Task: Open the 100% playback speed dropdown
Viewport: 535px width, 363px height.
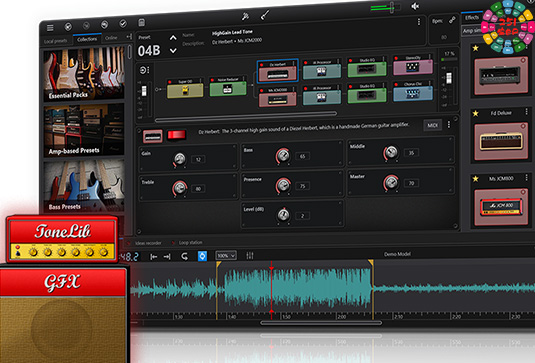Action: pyautogui.click(x=226, y=256)
